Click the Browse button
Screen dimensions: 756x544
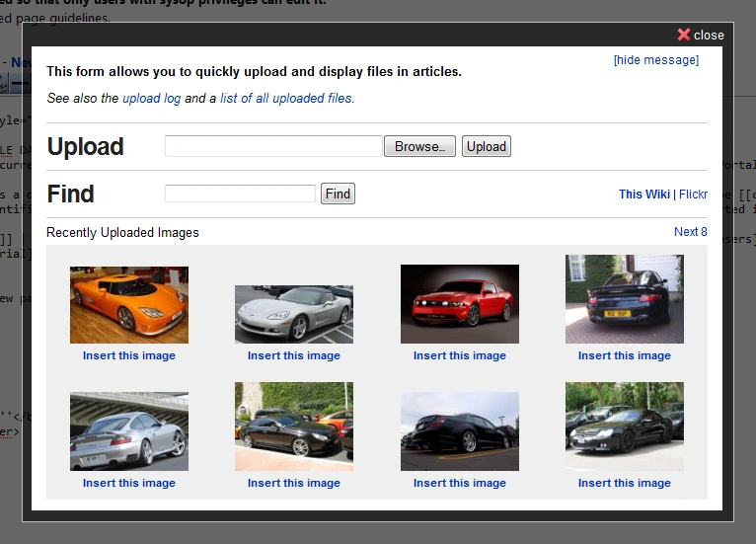(x=419, y=146)
